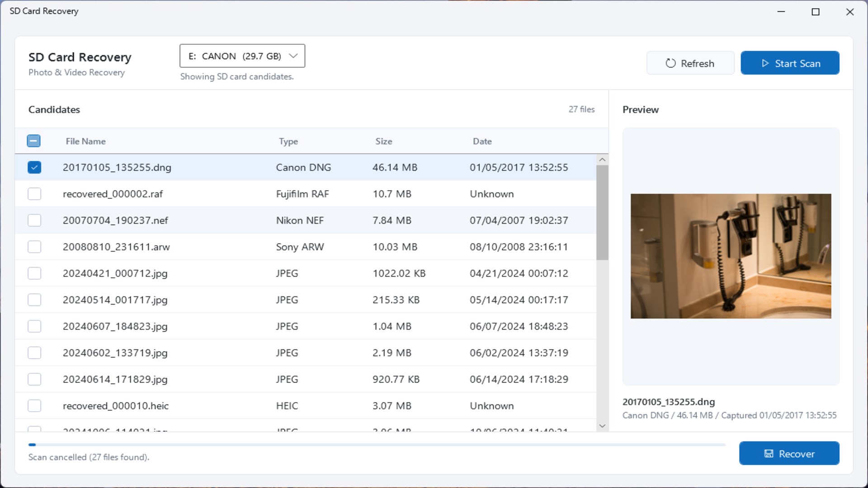Click date 06/02/2024 13:37:19
868x488 pixels.
(519, 352)
